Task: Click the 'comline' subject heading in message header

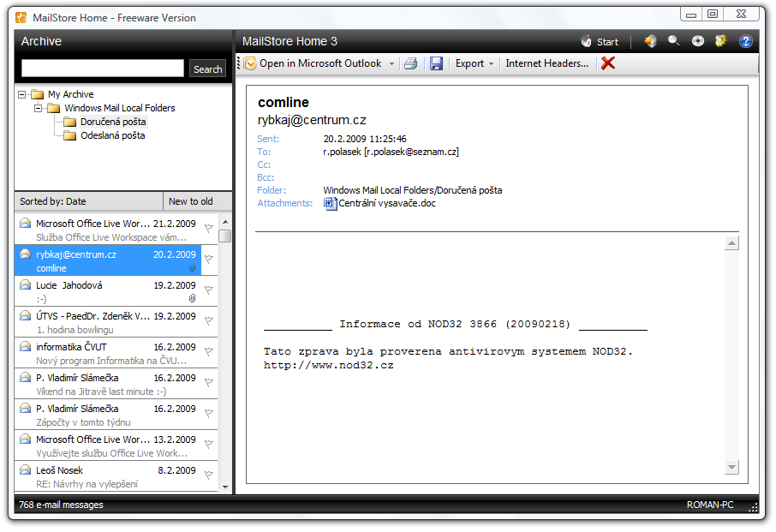Action: [x=284, y=103]
